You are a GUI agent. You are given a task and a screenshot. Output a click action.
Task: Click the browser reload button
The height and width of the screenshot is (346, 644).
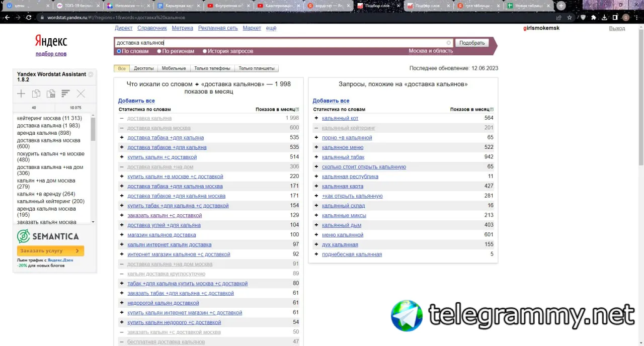[29, 17]
